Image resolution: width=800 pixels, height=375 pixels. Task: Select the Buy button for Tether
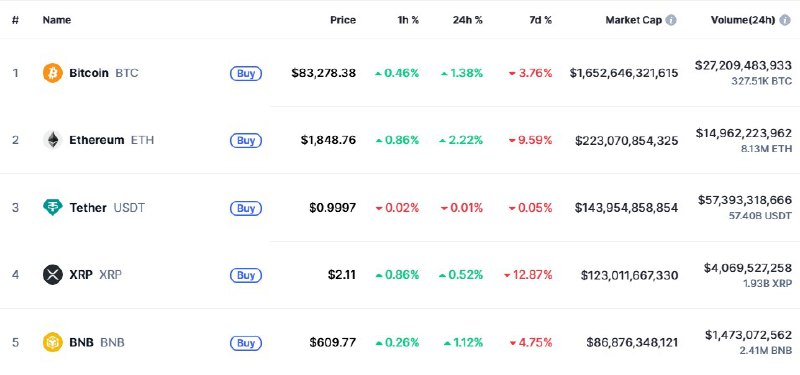click(x=246, y=208)
